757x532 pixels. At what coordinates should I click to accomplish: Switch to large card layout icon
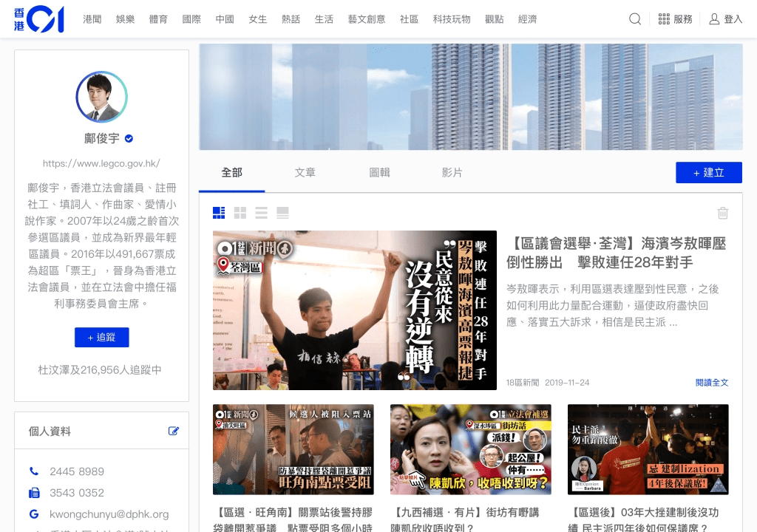click(282, 213)
